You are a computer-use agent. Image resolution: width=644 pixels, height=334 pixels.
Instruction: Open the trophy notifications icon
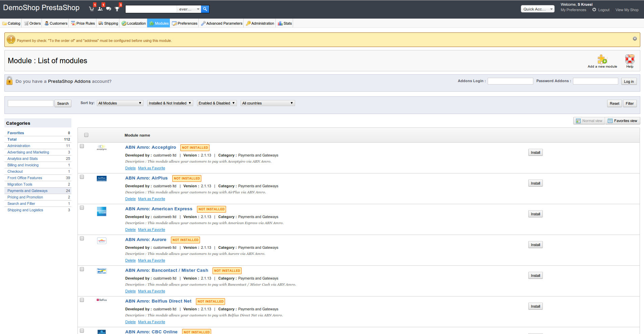coord(117,9)
